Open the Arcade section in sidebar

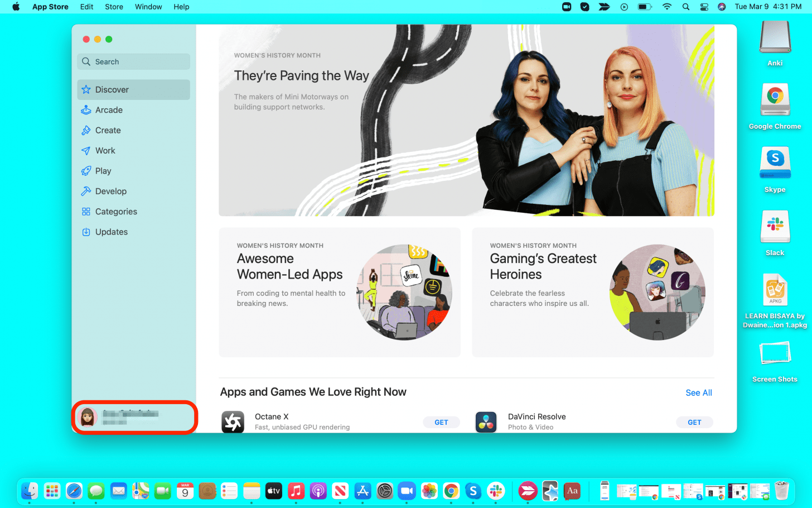(109, 110)
